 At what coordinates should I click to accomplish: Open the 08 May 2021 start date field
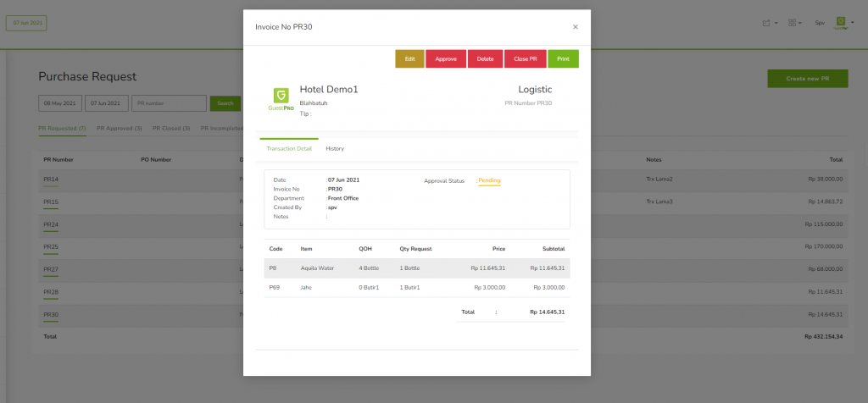(x=60, y=103)
